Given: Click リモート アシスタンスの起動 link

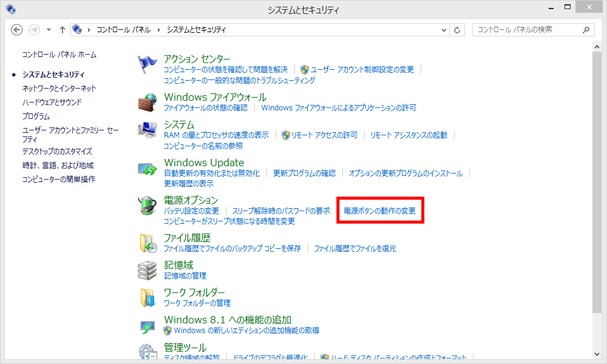Looking at the screenshot, I should tap(409, 135).
